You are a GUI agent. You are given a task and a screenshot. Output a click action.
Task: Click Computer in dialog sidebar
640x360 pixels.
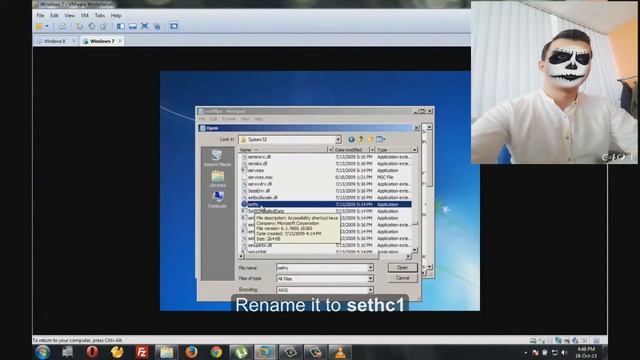tap(217, 200)
